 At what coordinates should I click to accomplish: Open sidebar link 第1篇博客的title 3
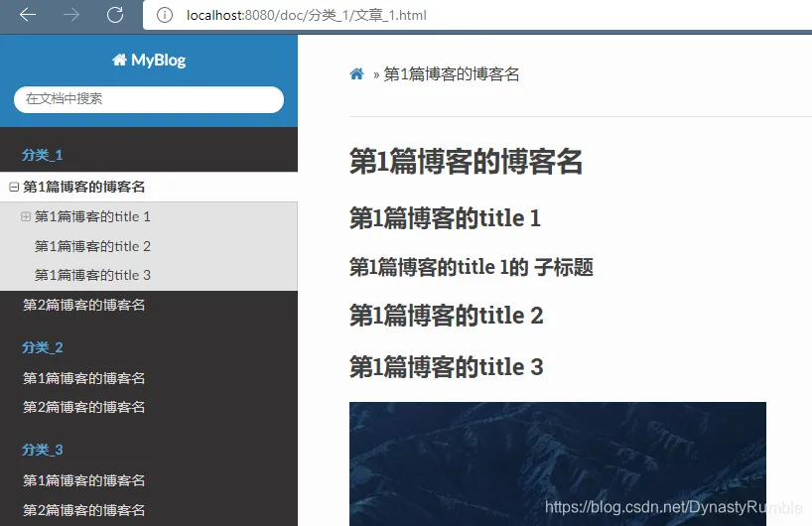(x=92, y=275)
